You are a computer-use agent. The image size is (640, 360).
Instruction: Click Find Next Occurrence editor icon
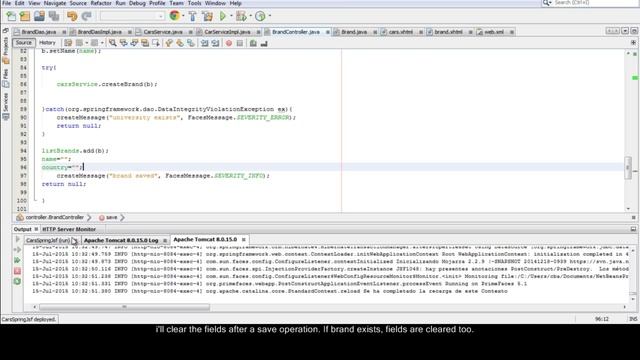[x=134, y=43]
